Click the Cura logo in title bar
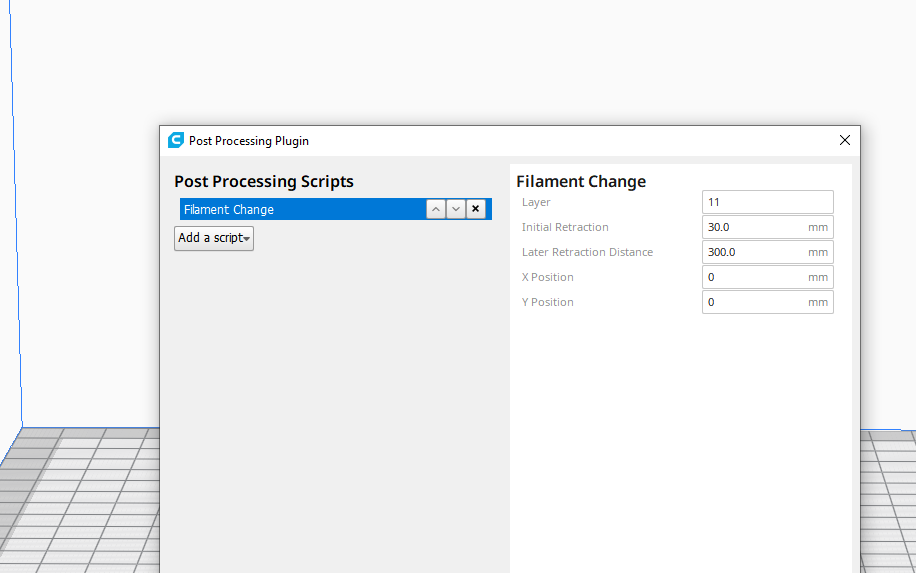The width and height of the screenshot is (916, 573). 176,141
